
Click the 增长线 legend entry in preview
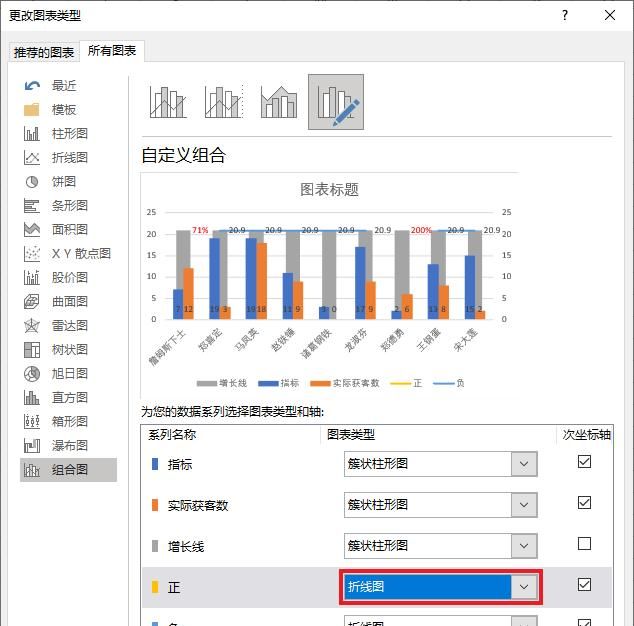pos(222,383)
